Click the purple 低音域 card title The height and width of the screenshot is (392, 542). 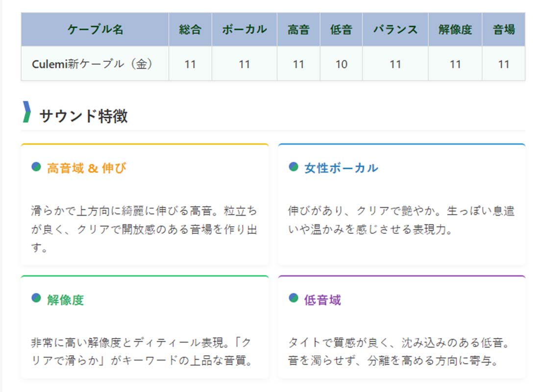pyautogui.click(x=322, y=300)
